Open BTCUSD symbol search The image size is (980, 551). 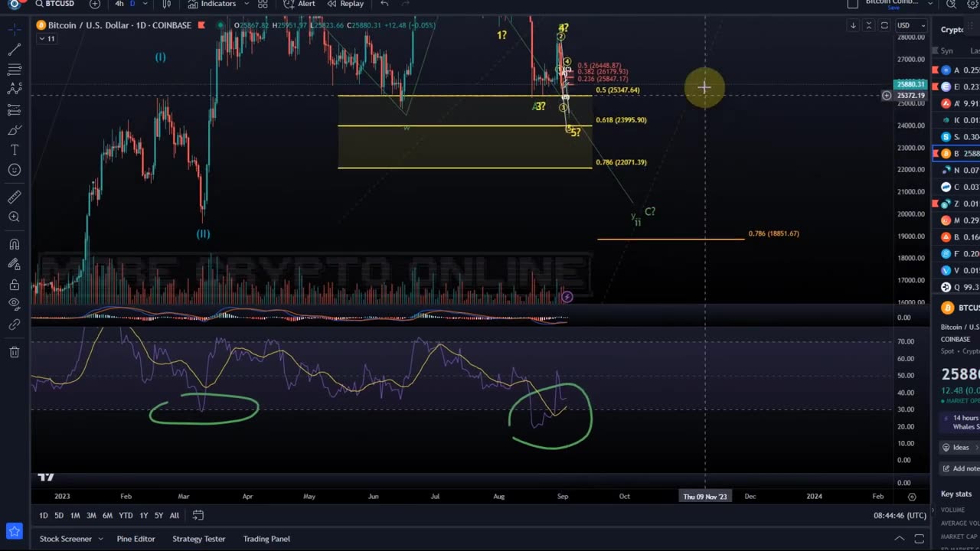pos(54,4)
